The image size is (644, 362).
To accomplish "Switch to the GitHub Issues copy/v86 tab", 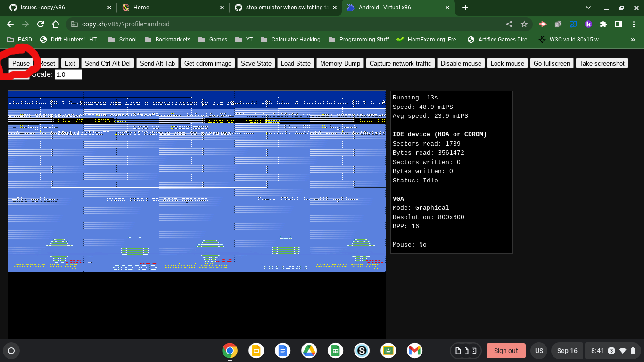I will [57, 8].
